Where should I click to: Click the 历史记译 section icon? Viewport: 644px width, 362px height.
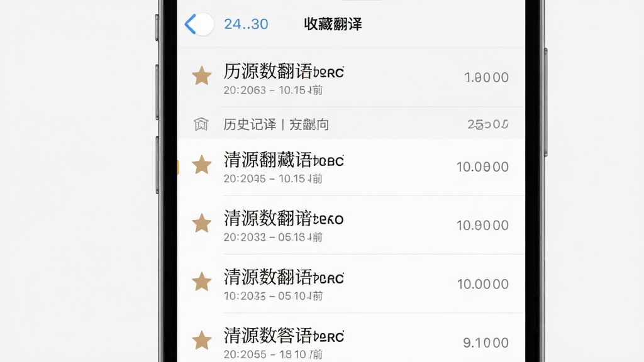(x=201, y=124)
